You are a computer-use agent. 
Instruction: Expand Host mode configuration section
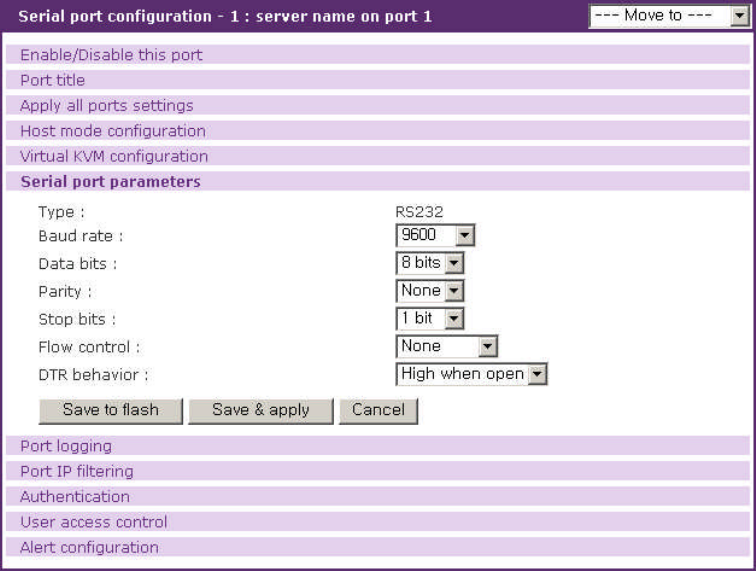click(113, 131)
